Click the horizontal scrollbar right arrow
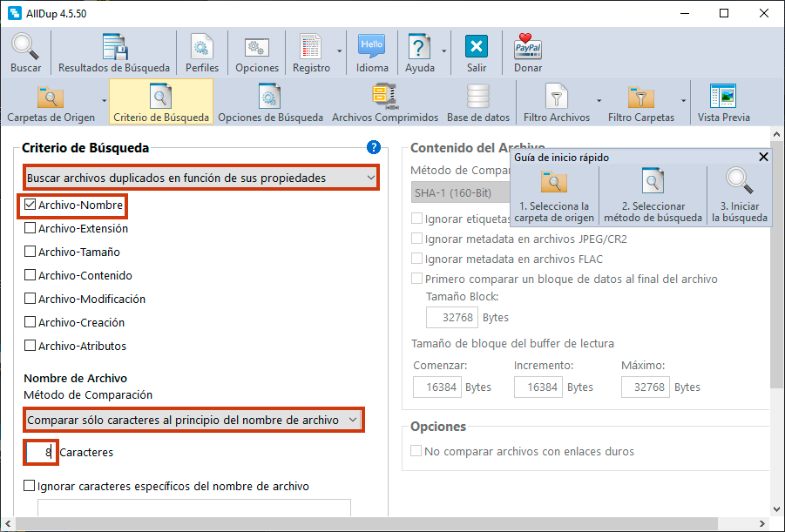 pyautogui.click(x=762, y=523)
